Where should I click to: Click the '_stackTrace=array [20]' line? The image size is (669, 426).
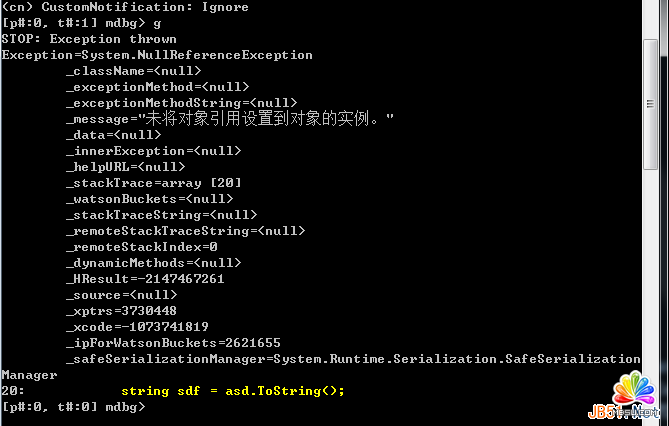[153, 183]
